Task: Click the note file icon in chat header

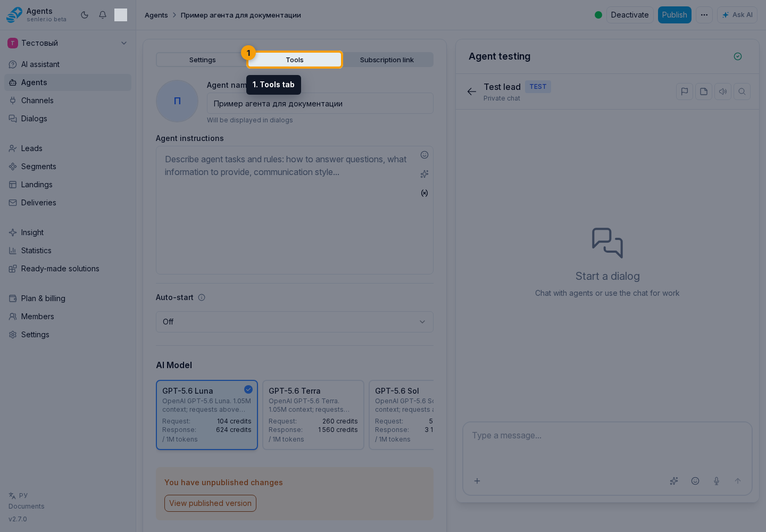Action: 704,92
